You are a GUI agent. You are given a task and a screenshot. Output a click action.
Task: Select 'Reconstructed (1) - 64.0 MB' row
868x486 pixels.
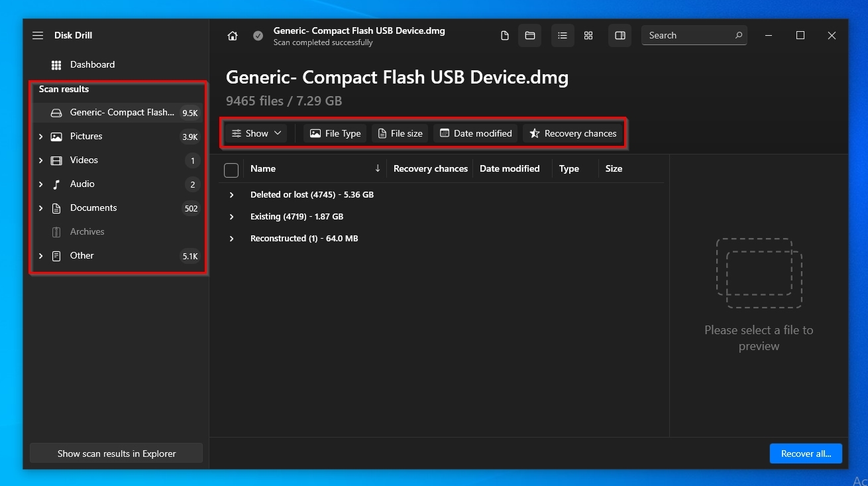point(441,239)
